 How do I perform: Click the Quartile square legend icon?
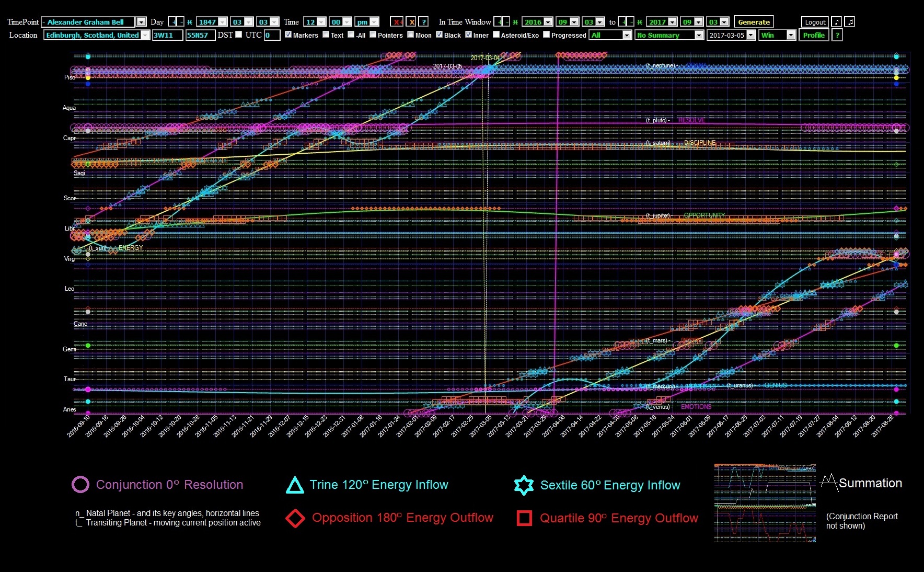(524, 518)
